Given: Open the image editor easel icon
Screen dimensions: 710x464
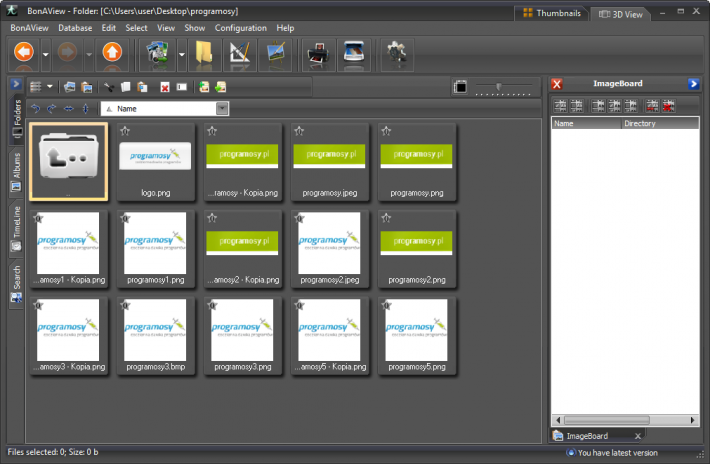Looking at the screenshot, I should pyautogui.click(x=276, y=53).
